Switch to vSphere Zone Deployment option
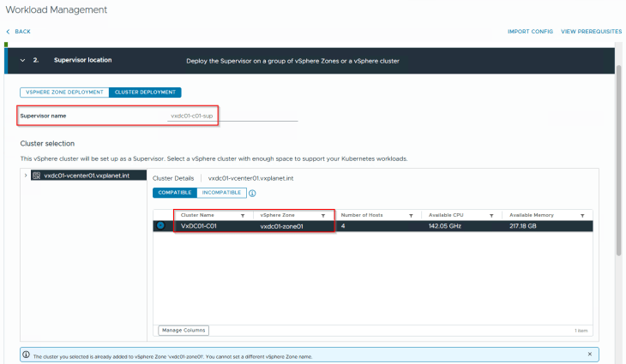The width and height of the screenshot is (626, 364). pyautogui.click(x=63, y=92)
